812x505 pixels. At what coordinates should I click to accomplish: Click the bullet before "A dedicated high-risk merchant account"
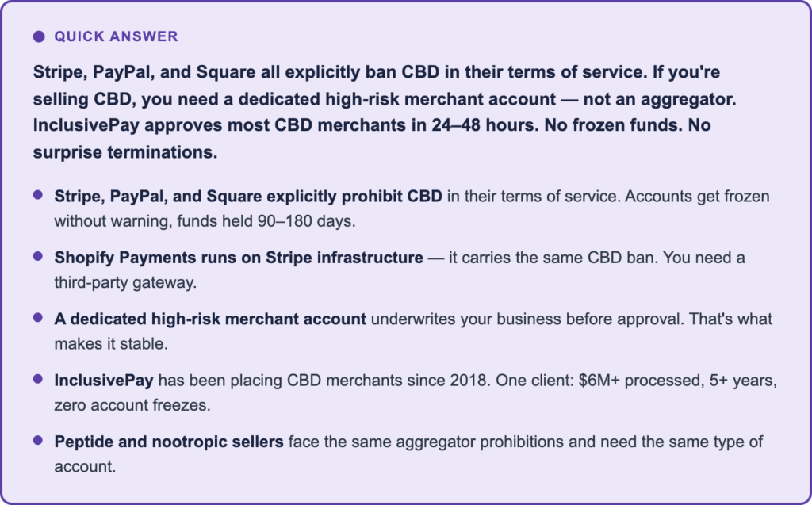(38, 317)
